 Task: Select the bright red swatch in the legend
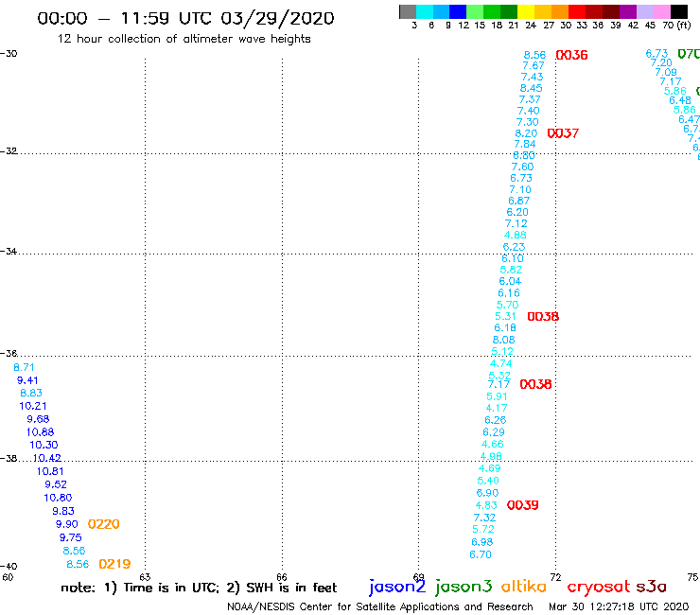577,11
